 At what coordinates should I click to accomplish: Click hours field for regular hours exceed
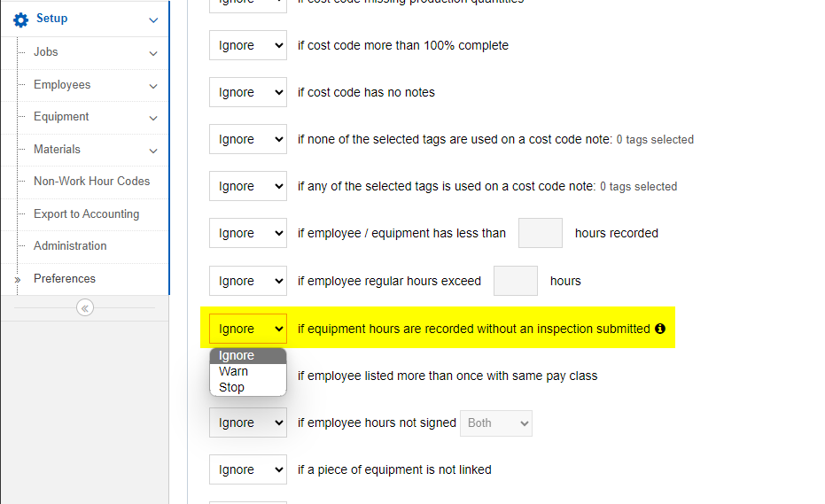(x=516, y=281)
